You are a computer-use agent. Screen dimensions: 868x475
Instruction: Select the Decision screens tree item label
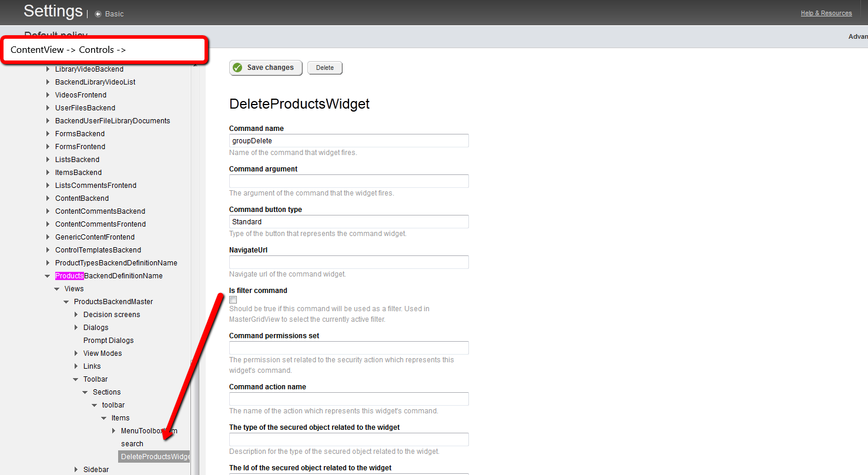point(112,315)
